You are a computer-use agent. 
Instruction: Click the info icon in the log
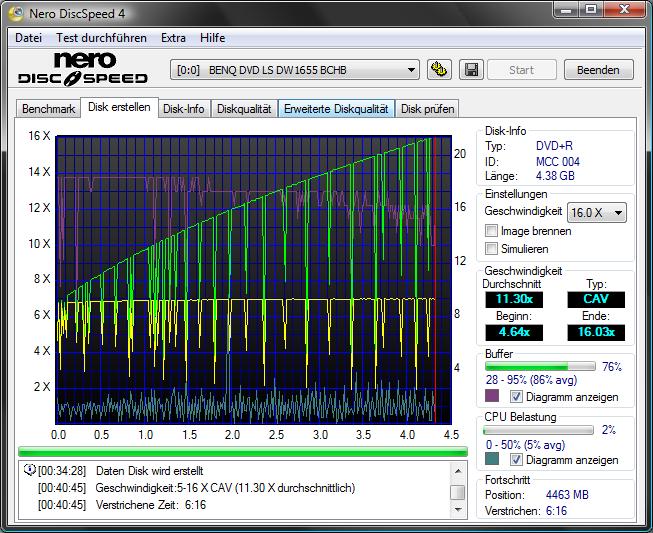coord(29,470)
